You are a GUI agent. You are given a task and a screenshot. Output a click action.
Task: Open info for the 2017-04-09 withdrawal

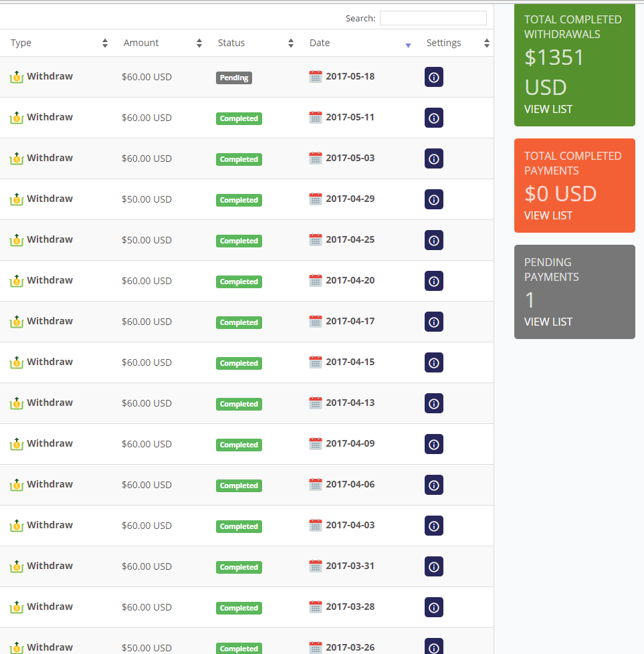click(x=434, y=444)
